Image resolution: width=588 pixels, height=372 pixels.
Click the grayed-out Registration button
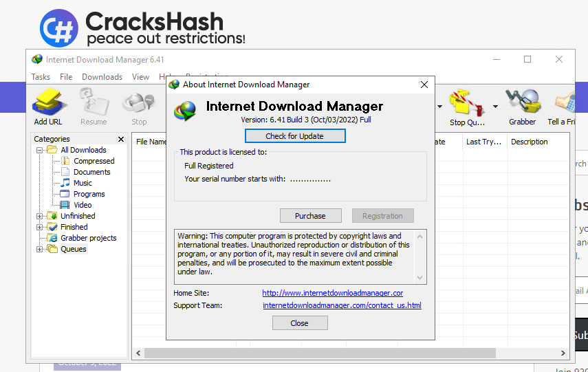382,216
